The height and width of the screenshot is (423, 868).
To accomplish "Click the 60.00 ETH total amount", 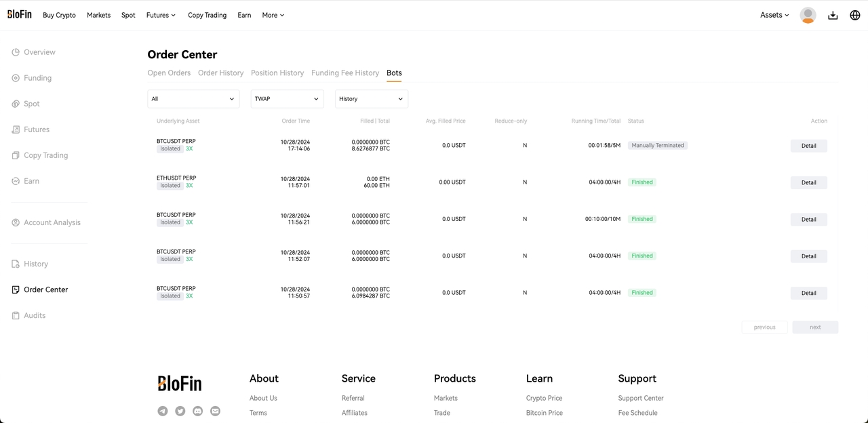I will 377,186.
